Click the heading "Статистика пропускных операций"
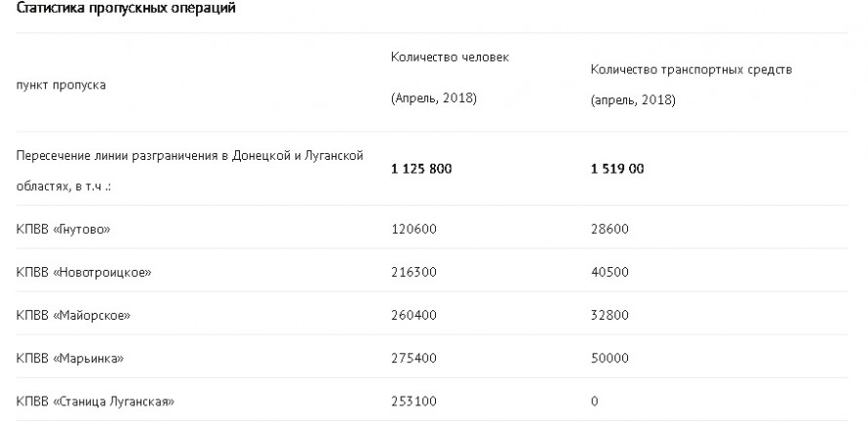 pos(125,8)
